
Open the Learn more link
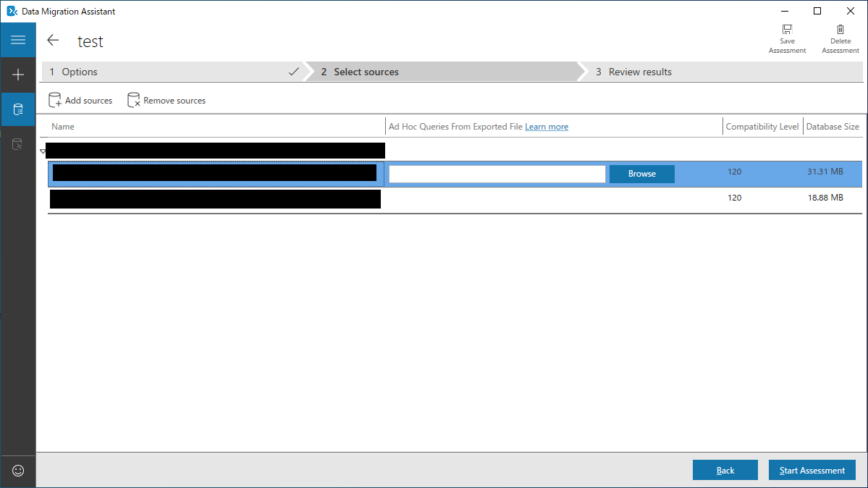[x=547, y=127]
